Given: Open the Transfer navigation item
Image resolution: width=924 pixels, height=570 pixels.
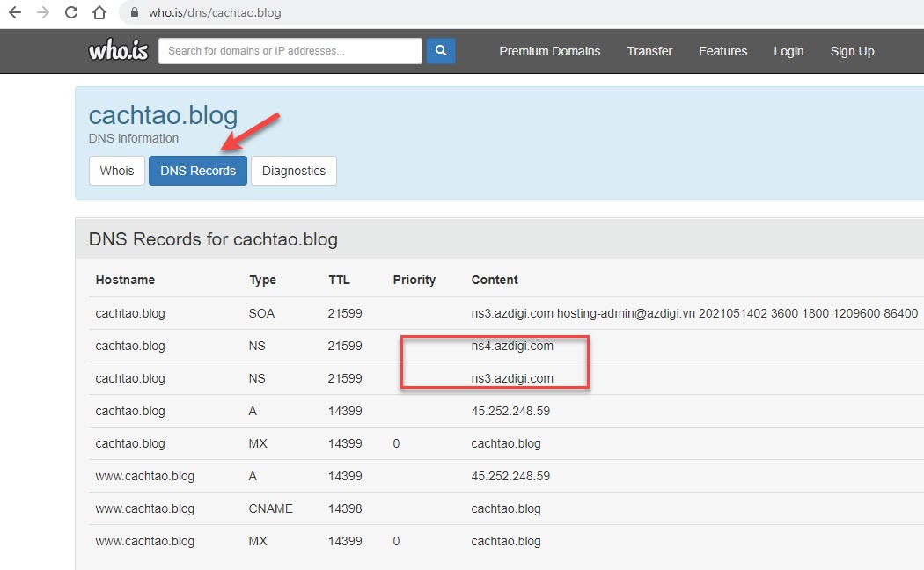Looking at the screenshot, I should [x=649, y=51].
